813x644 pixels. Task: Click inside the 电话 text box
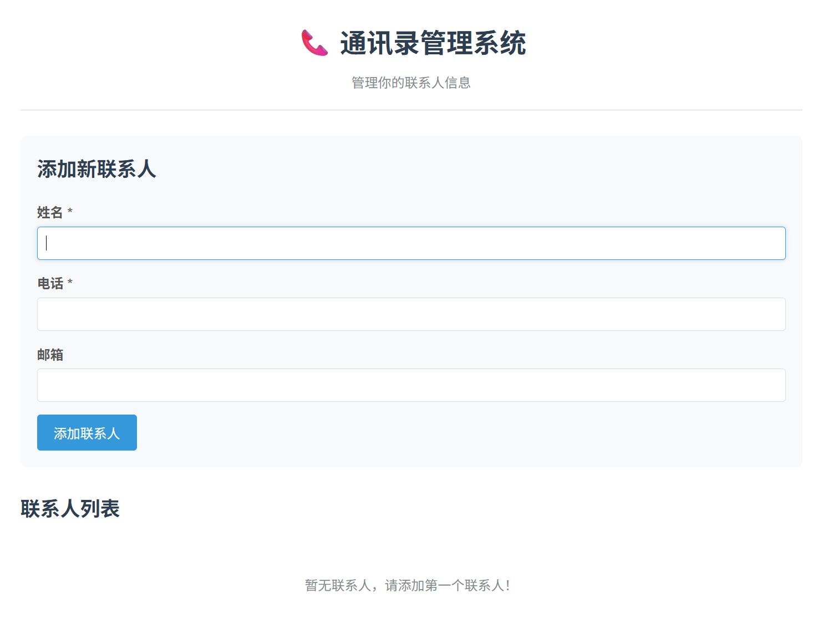tap(411, 314)
